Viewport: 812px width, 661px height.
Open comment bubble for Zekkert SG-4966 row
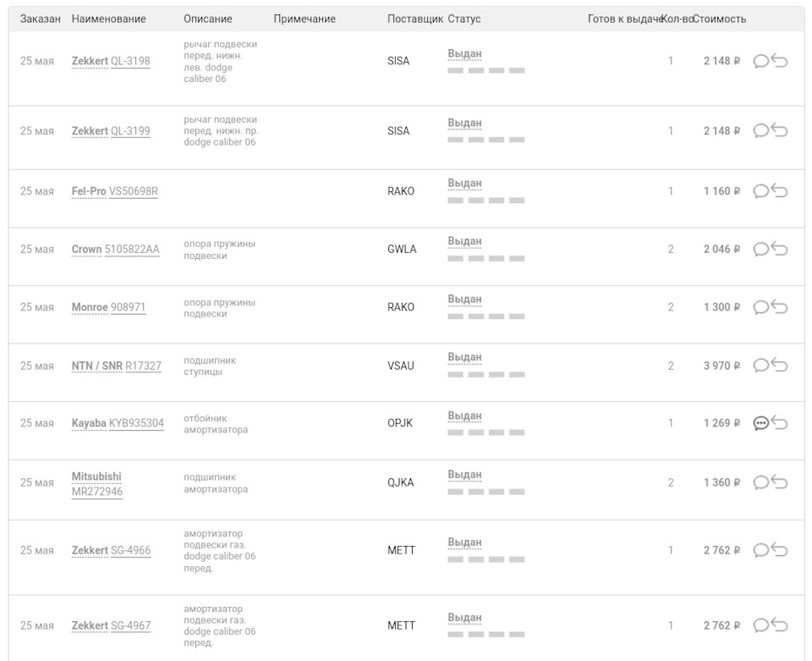click(x=760, y=550)
